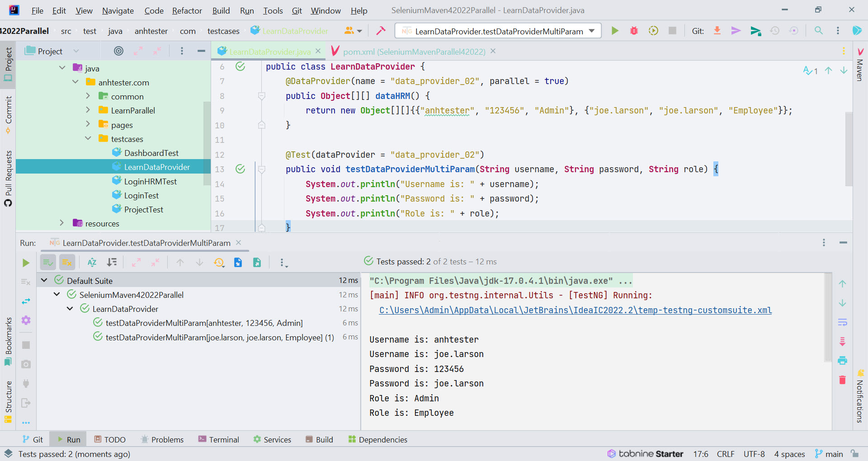Open Project panel options three dots
Screen dimensions: 868x461
pos(182,51)
